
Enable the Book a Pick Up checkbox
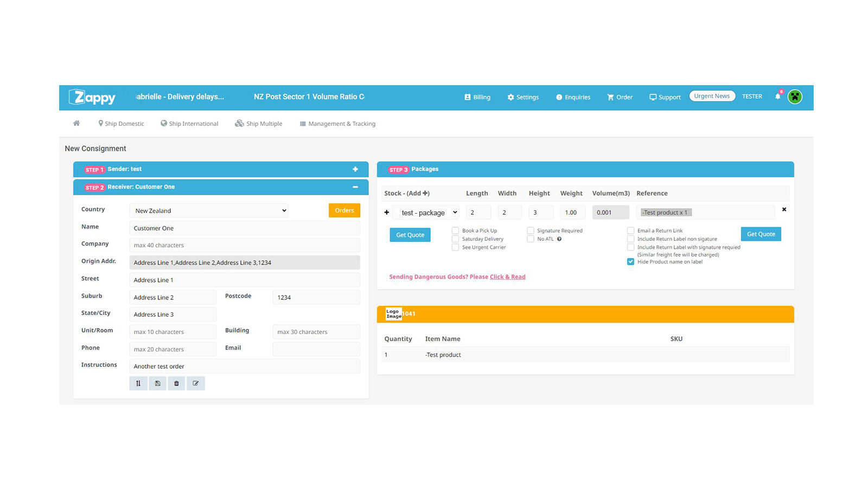(x=455, y=230)
